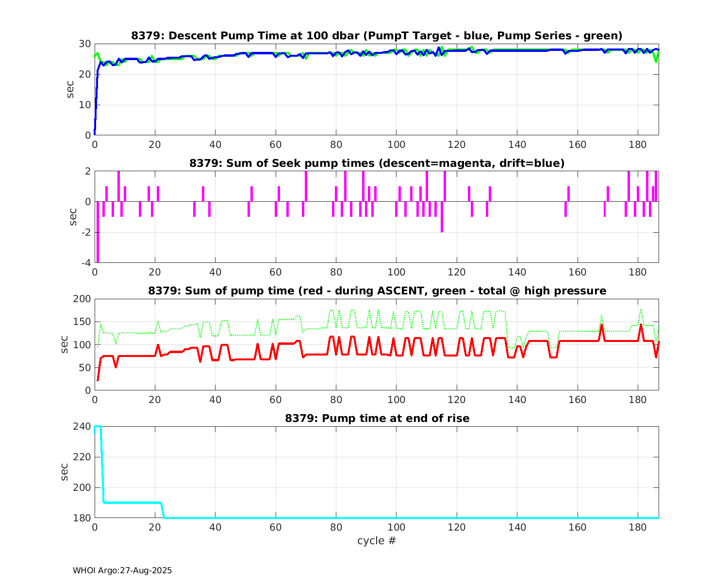Image resolution: width=728 pixels, height=582 pixels.
Task: Click the "150" y-tick label in ascent plot
Action: [83, 322]
